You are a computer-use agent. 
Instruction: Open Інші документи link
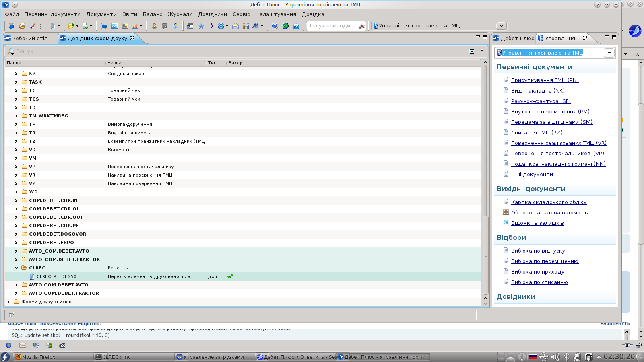(x=532, y=174)
